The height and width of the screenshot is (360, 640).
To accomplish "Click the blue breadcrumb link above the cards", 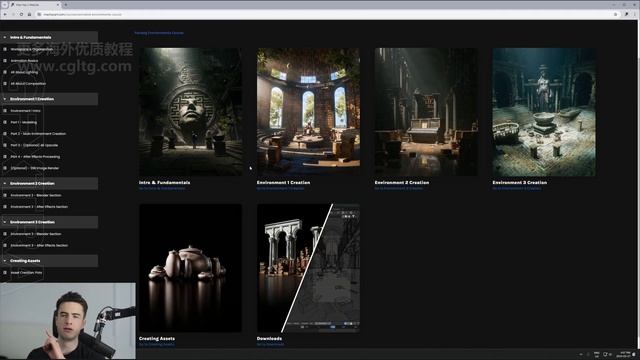I will click(159, 33).
